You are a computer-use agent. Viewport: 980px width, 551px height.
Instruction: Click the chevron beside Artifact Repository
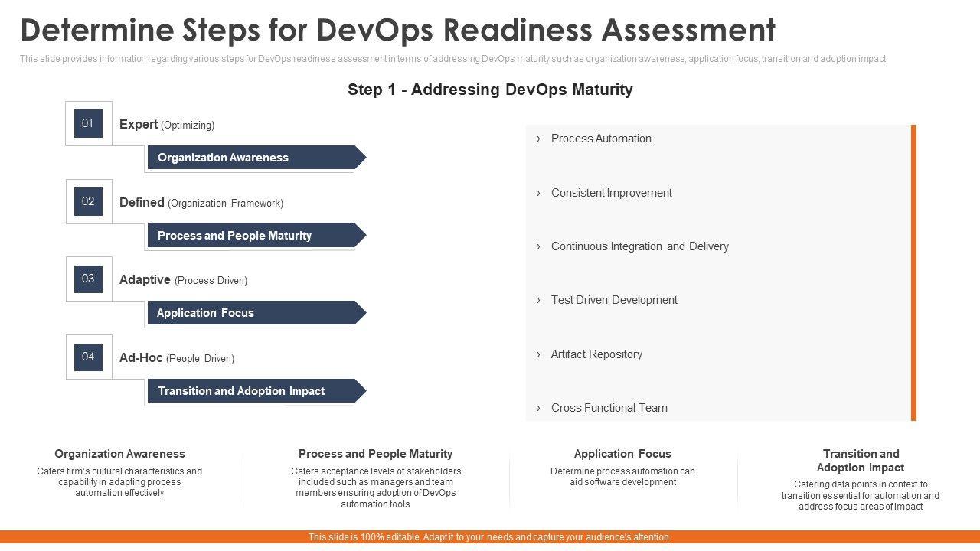click(x=538, y=354)
